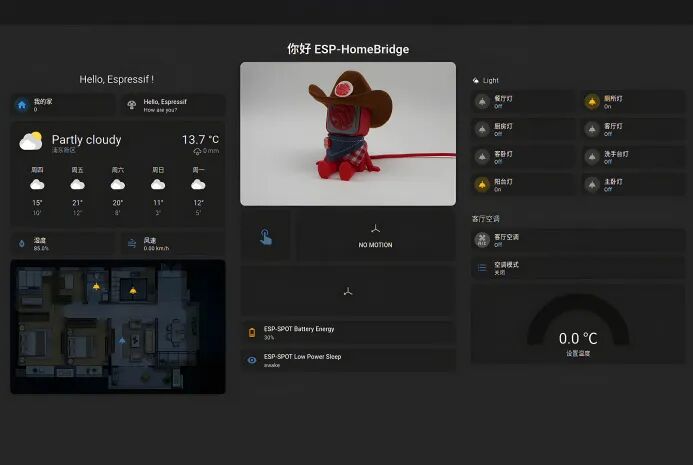Tap the blue touch gesture icon
The image size is (693, 465).
[x=266, y=236]
